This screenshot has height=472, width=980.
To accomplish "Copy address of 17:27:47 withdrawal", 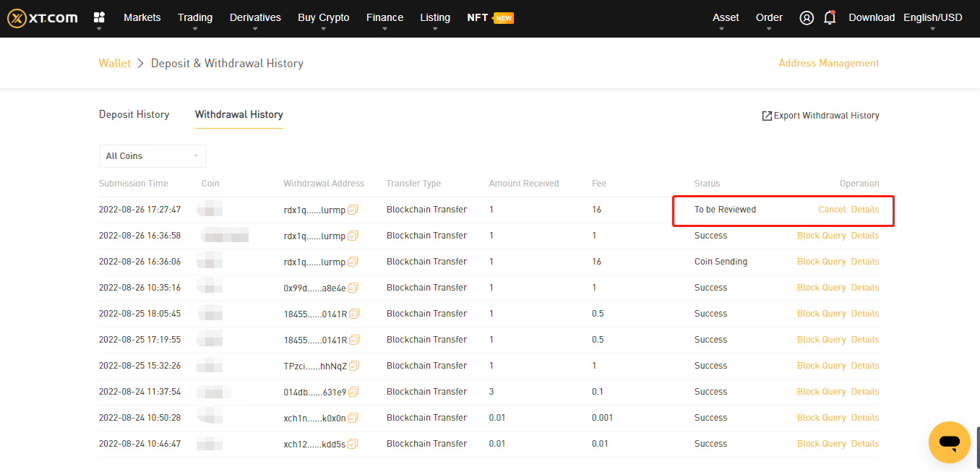I will [353, 210].
